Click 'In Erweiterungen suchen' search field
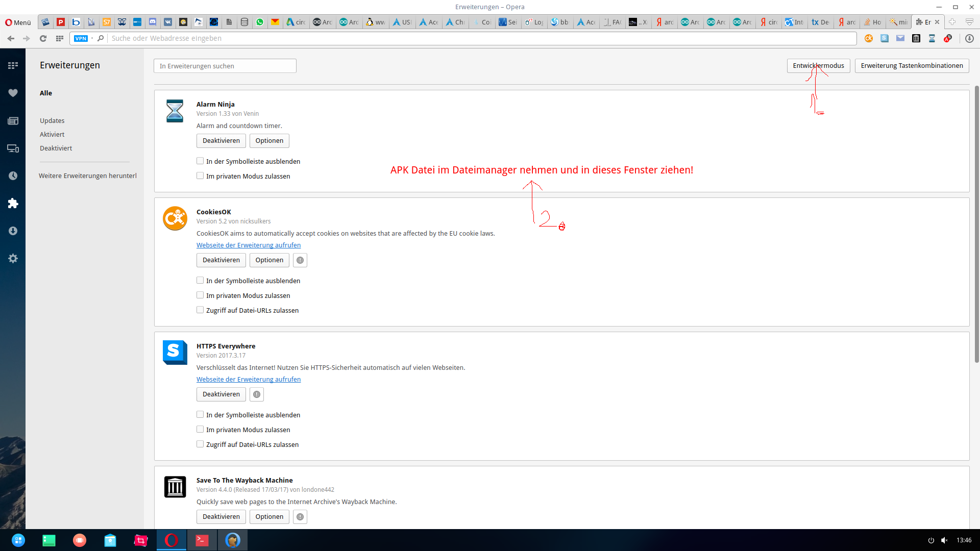The height and width of the screenshot is (551, 980). pyautogui.click(x=225, y=66)
